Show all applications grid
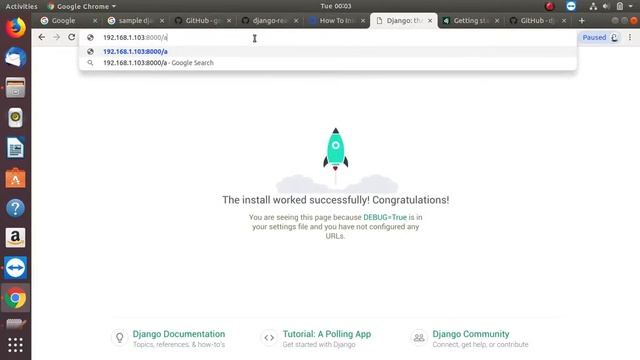The height and width of the screenshot is (360, 640). coord(16,345)
